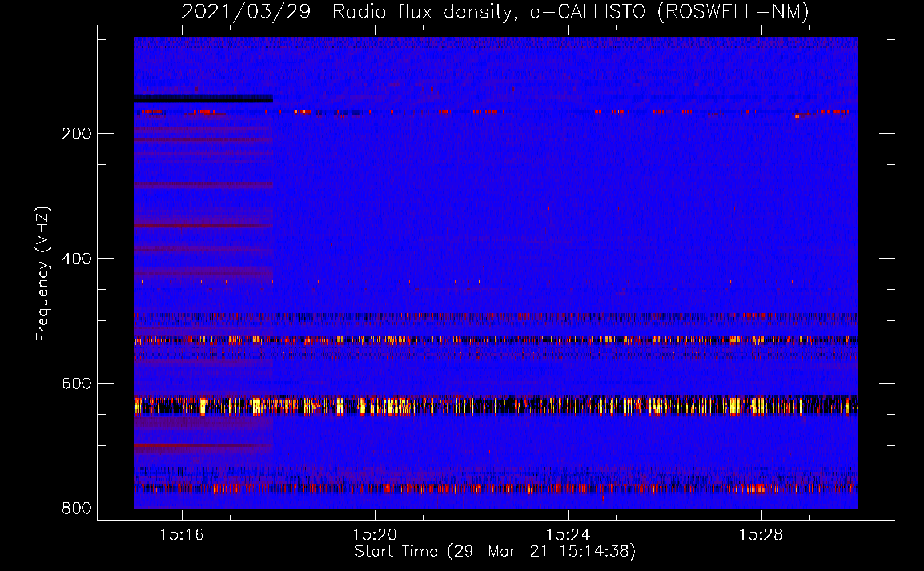Click the 400 frequency tick label
This screenshot has width=924, height=571.
[x=77, y=259]
